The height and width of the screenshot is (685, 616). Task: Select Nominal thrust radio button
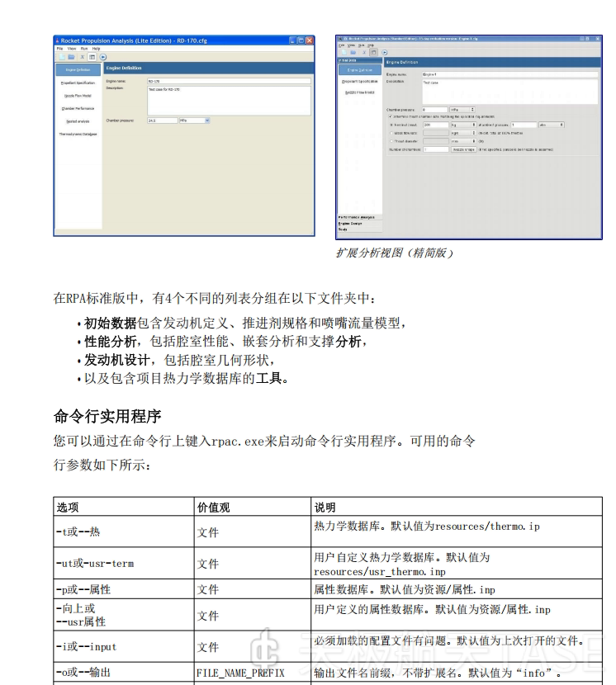tap(391, 125)
